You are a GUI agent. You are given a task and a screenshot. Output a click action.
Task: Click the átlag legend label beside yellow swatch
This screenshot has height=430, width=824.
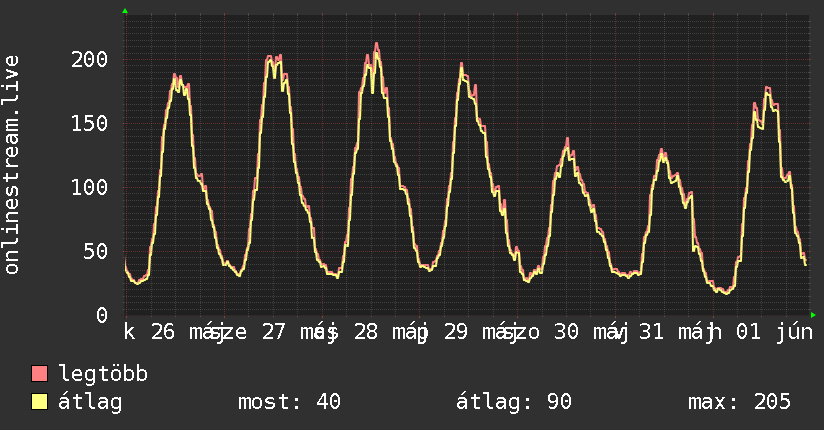point(90,402)
